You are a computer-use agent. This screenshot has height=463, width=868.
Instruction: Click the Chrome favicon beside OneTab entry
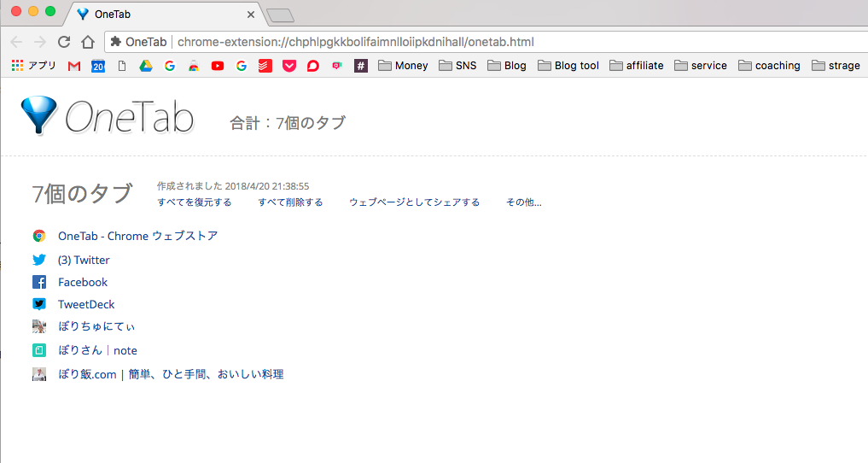[x=39, y=236]
